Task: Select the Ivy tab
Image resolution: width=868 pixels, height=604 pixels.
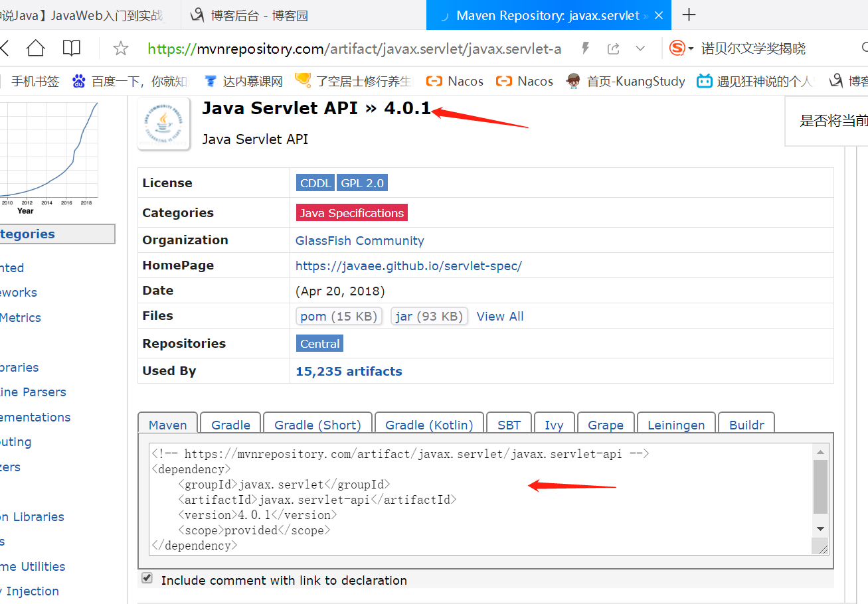Action: 554,425
